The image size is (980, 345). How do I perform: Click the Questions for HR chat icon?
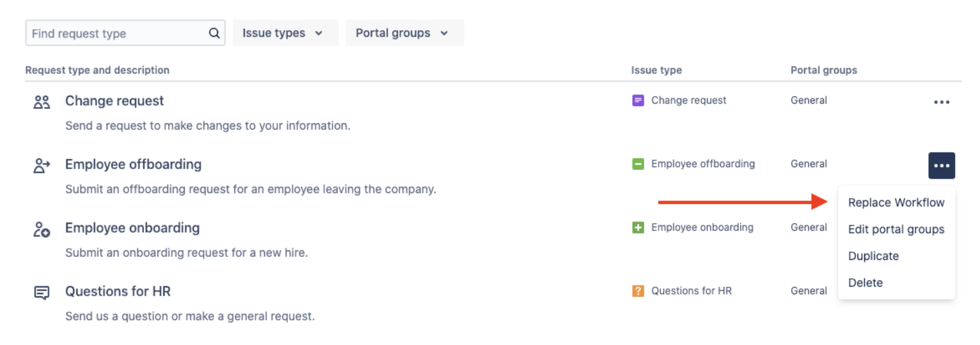[x=42, y=293]
